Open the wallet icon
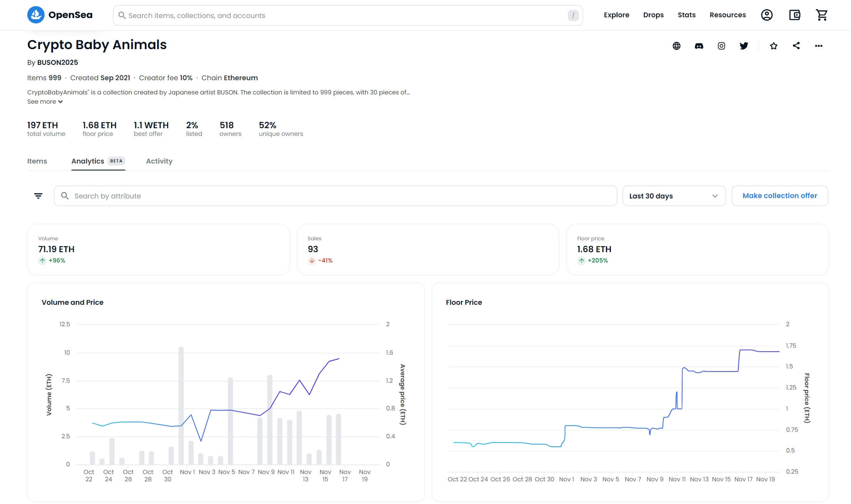 click(795, 15)
